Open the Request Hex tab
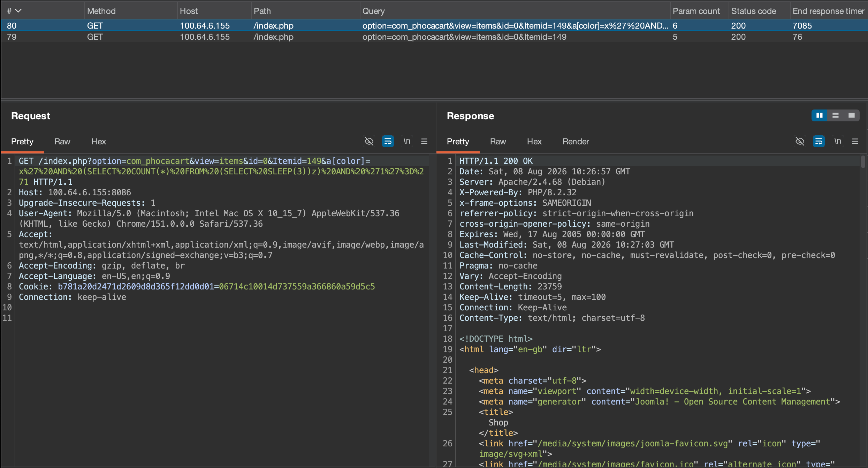Image resolution: width=868 pixels, height=468 pixels. 99,141
